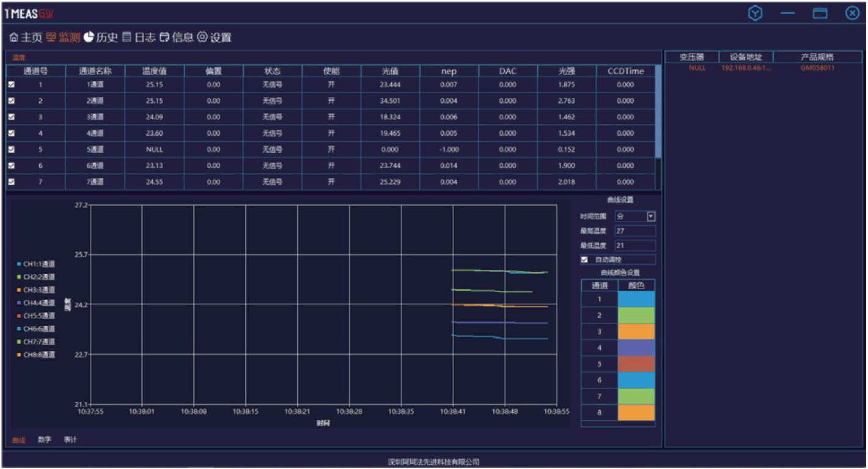Disable the 自动调控 checkbox
868x469 pixels.
pos(584,260)
